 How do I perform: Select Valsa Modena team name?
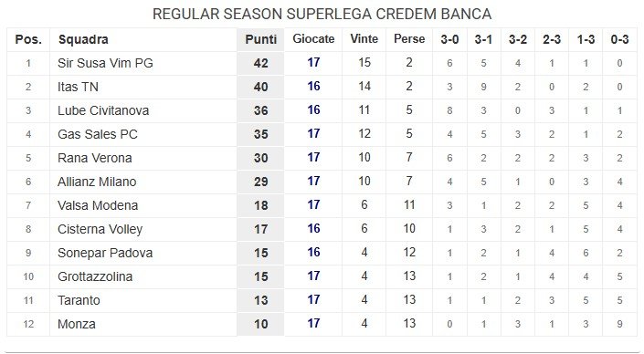(98, 205)
